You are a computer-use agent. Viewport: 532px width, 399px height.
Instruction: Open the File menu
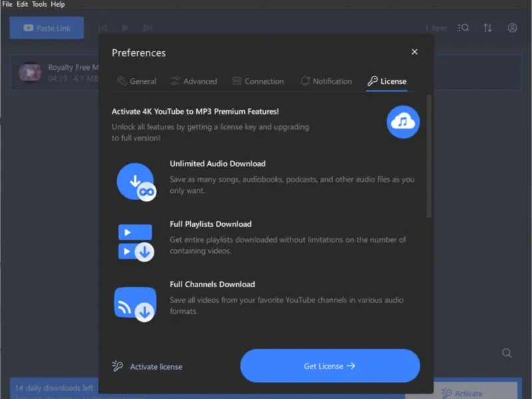(x=7, y=5)
